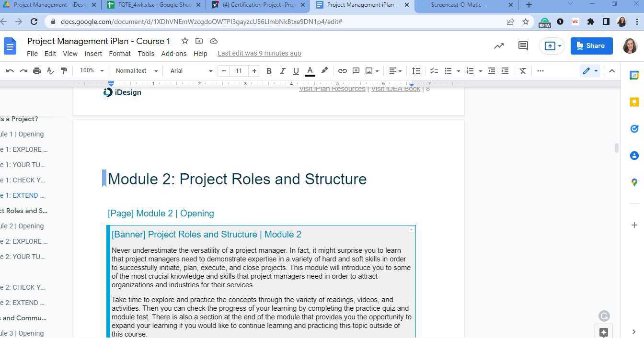Add a comment via the comment icon
Screen dimensions: 644x338
pos(356,70)
